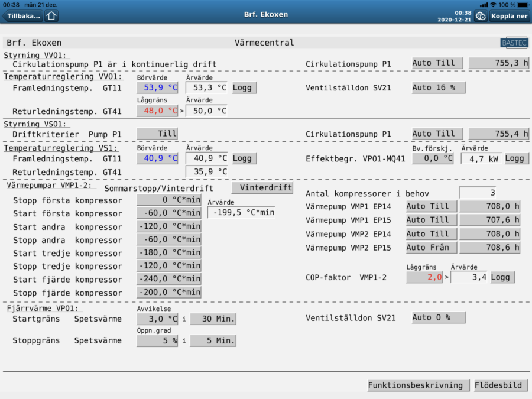Edit Stoppgräns Spetsvärme 5 Min. delay
The height and width of the screenshot is (399, 532).
click(213, 340)
